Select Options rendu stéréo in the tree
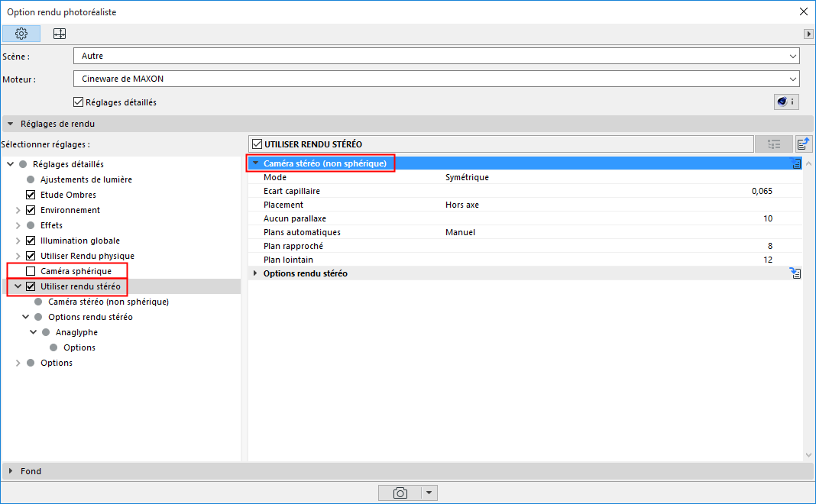This screenshot has height=504, width=816. point(91,317)
